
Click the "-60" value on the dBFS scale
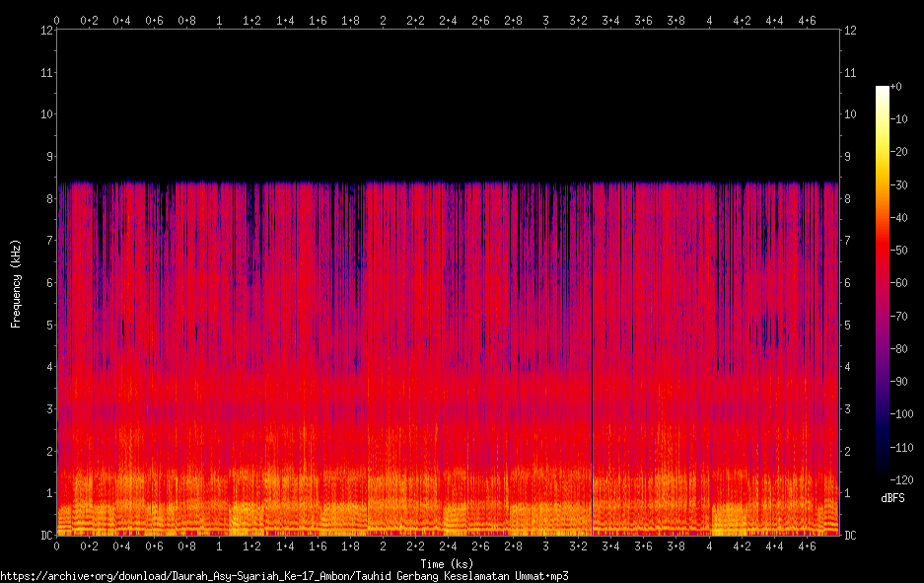pos(899,283)
